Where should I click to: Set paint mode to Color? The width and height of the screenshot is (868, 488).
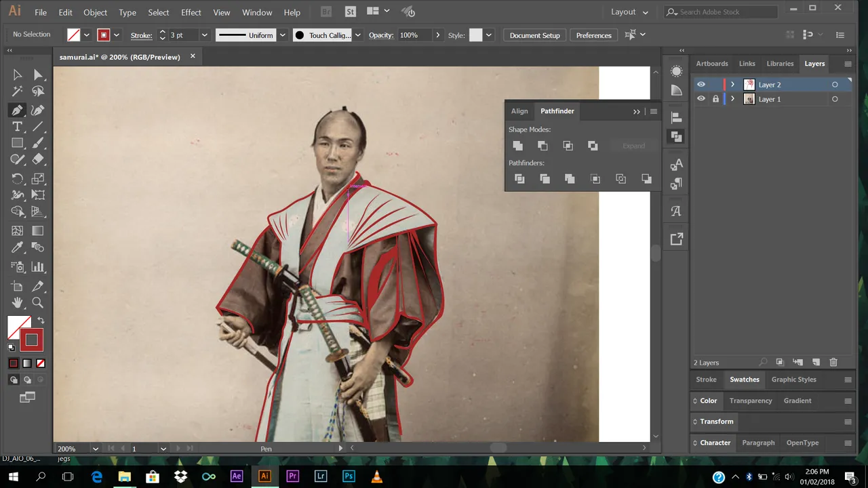coord(14,363)
